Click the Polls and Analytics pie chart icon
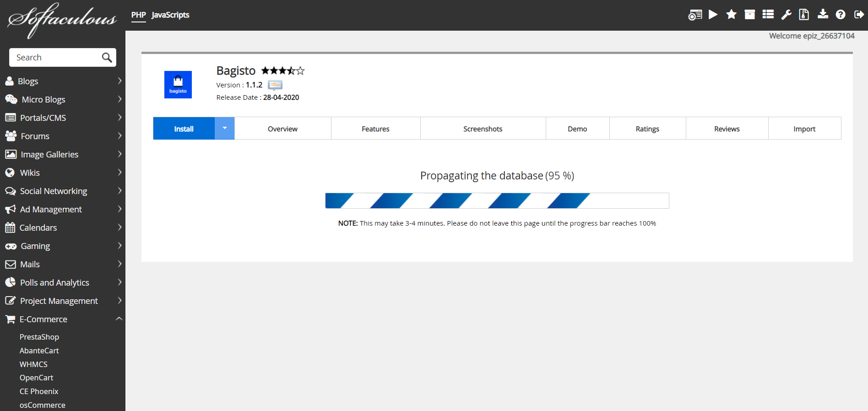Screen dimensions: 868x411 click(10, 282)
